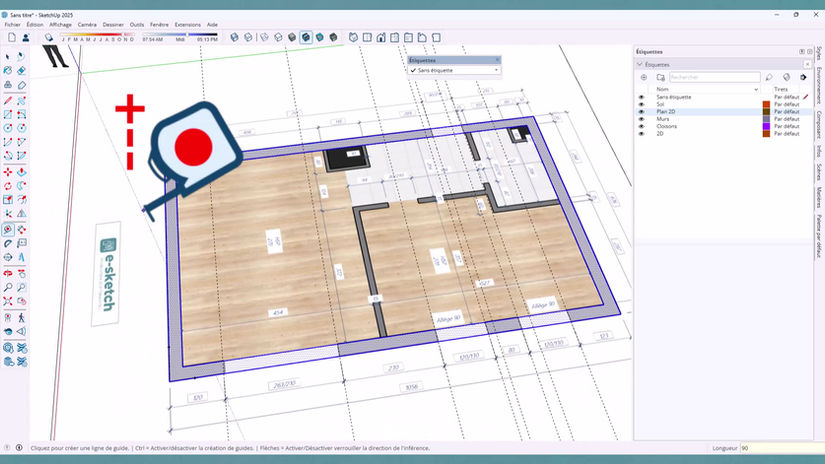
Task: Select the Move tool
Action: tap(8, 172)
